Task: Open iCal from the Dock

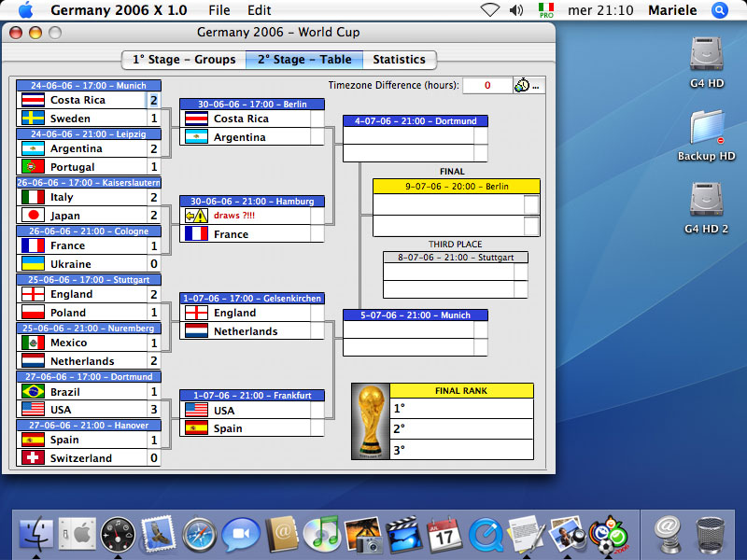Action: pos(444,535)
